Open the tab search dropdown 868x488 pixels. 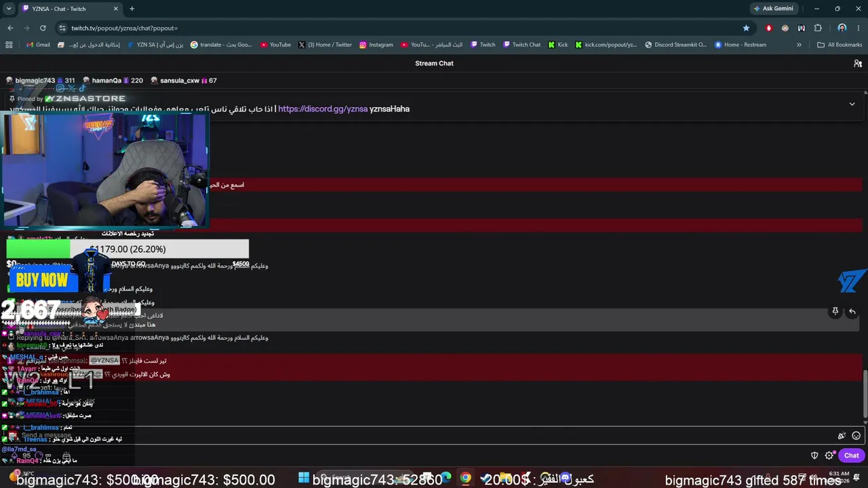[x=9, y=9]
